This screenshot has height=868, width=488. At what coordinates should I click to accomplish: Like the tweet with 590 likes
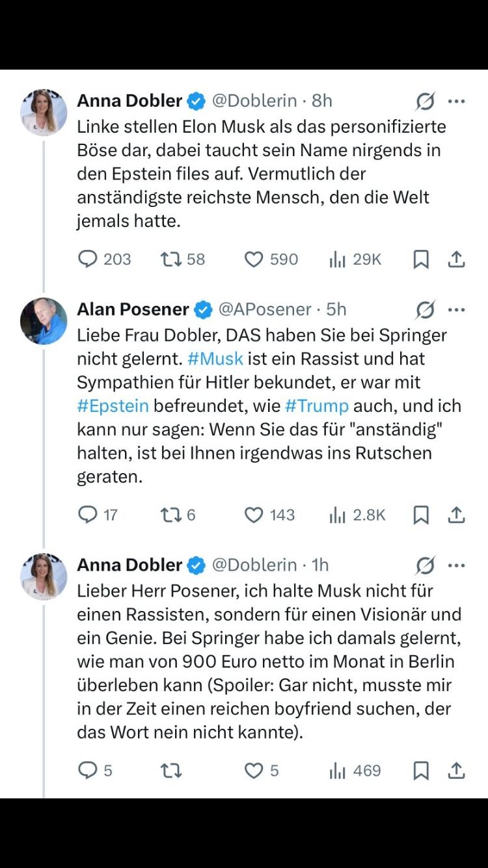coord(254,259)
